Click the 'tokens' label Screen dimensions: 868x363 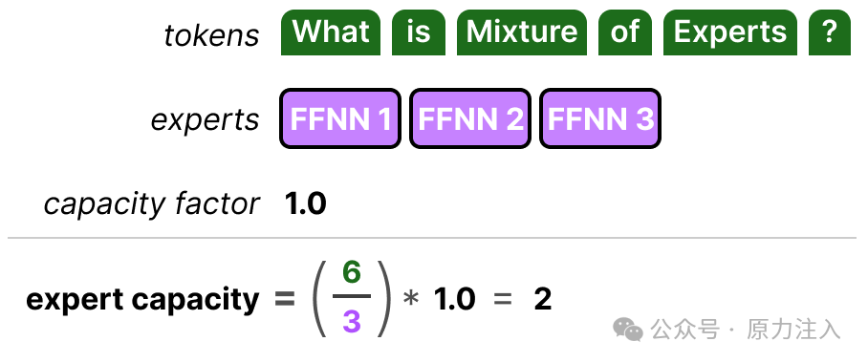point(211,34)
